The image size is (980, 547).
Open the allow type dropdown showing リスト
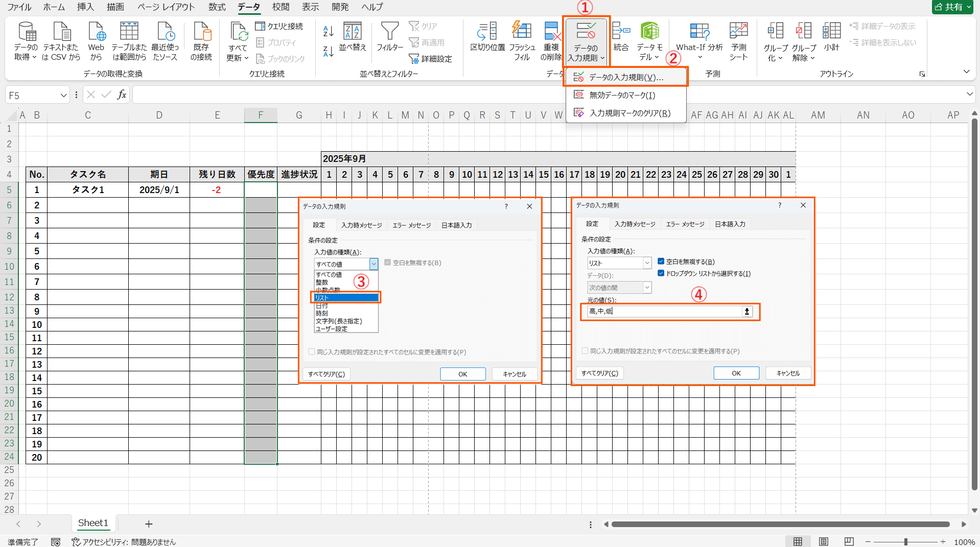pos(647,263)
